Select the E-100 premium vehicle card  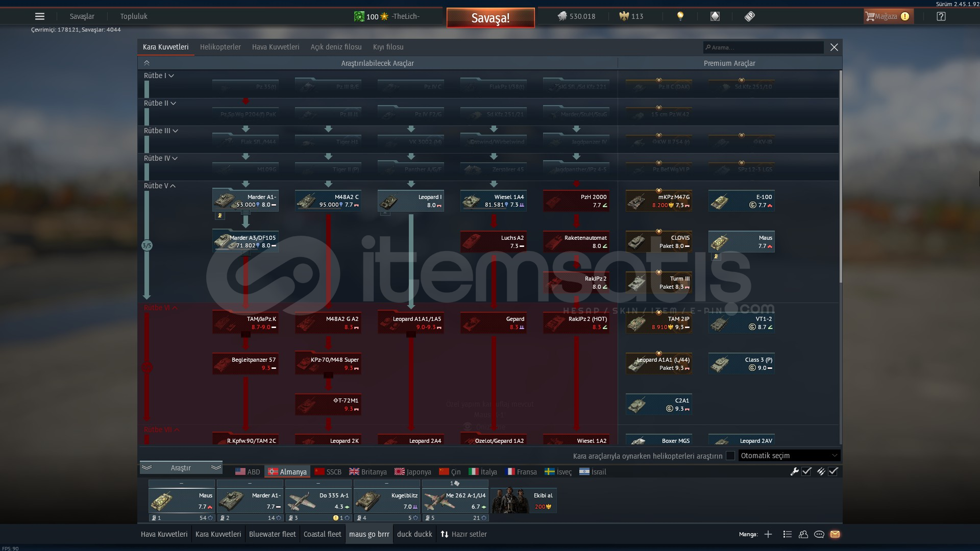pyautogui.click(x=742, y=201)
